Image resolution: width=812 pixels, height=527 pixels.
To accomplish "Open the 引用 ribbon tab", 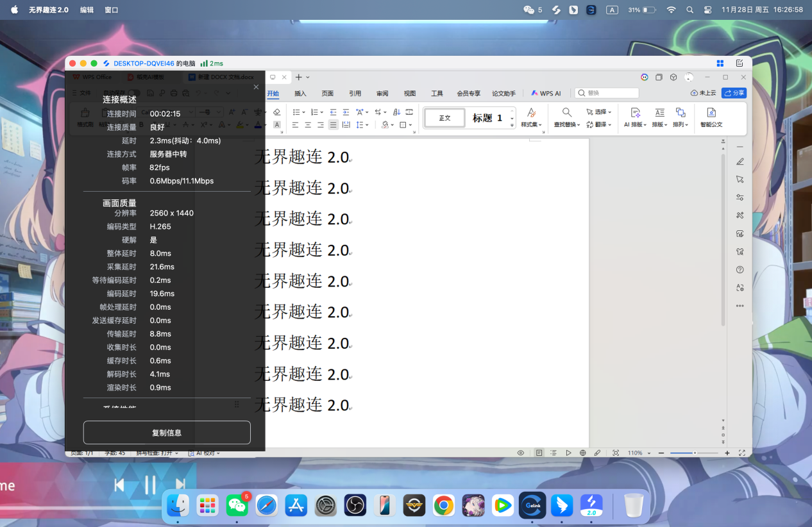I will pyautogui.click(x=355, y=94).
